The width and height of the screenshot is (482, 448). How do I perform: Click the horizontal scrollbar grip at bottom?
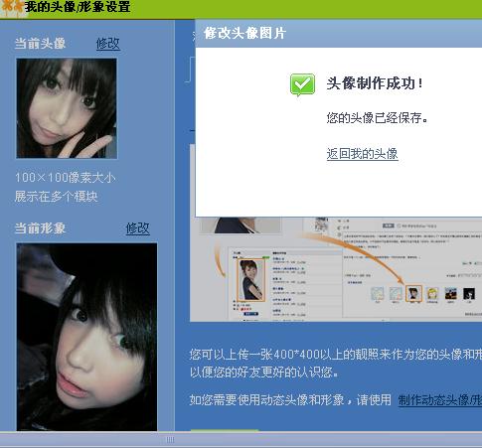[170, 440]
